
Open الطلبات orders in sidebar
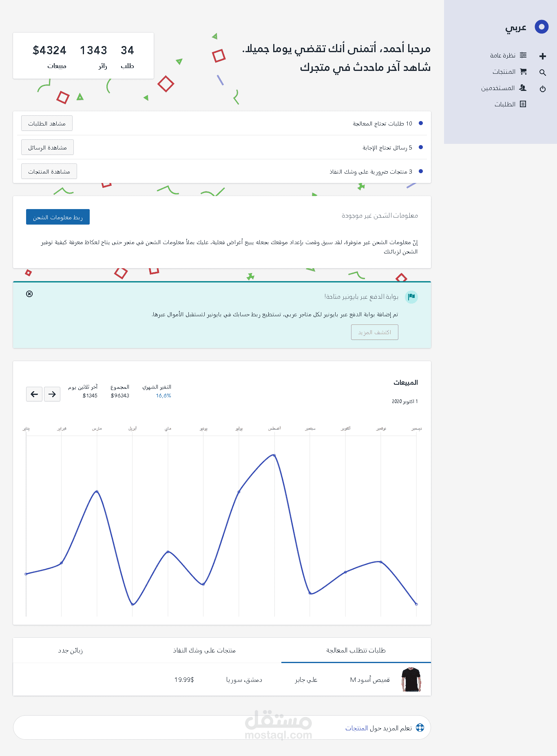point(510,104)
